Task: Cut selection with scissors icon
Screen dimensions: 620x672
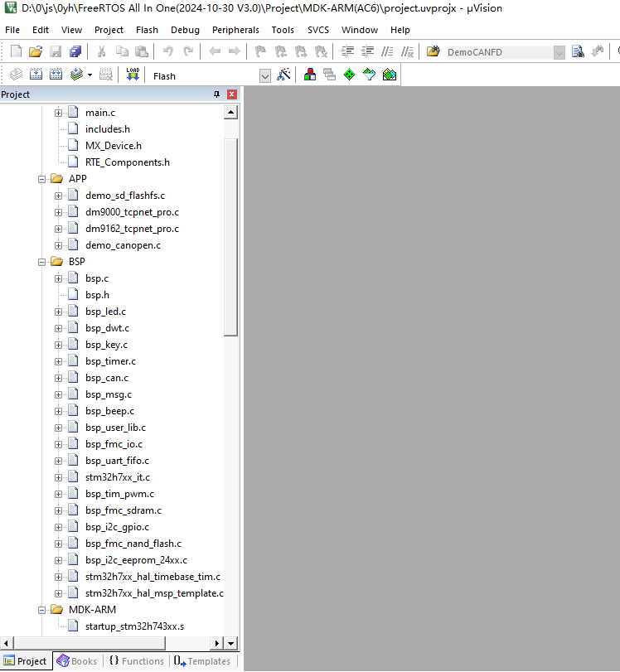Action: pos(102,52)
